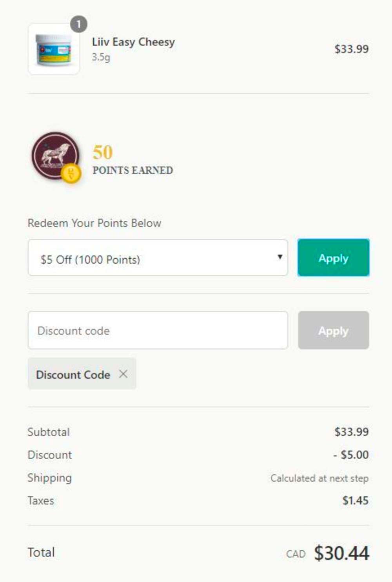Click the wolf rewards logo
This screenshot has height=582, width=392.
pyautogui.click(x=55, y=155)
